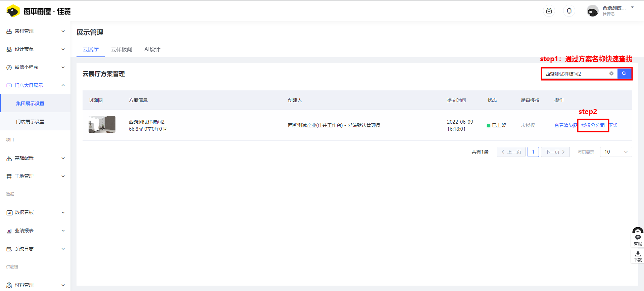Switch to the 云样板间 tab
644x291 pixels.
tap(121, 49)
